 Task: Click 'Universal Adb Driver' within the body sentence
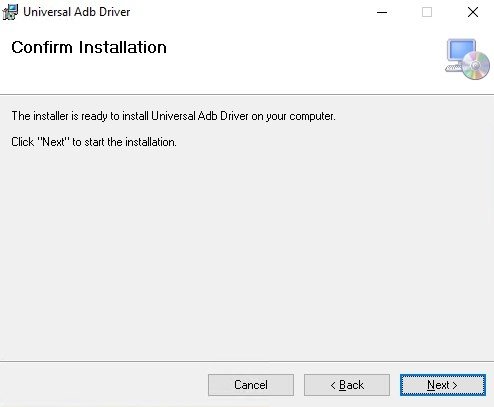click(200, 116)
